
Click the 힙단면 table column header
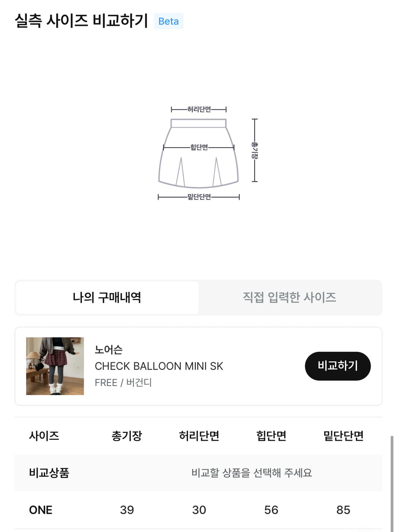pyautogui.click(x=271, y=436)
